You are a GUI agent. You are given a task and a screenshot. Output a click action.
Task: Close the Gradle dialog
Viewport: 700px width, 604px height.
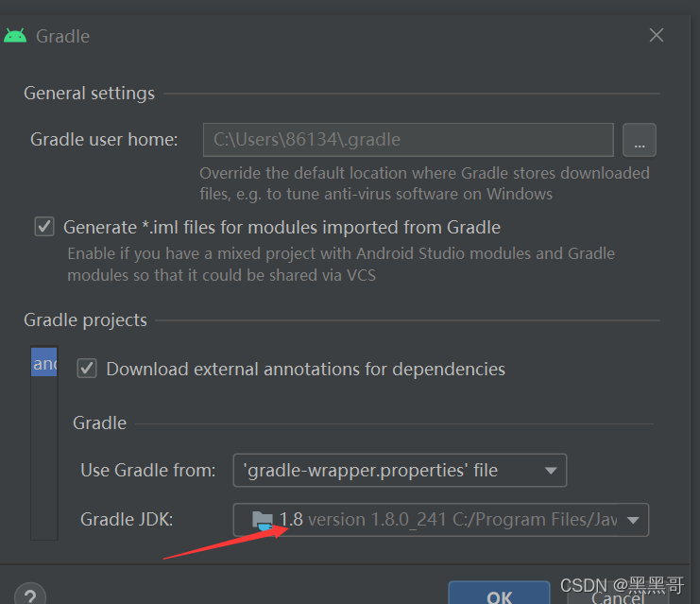pos(657,35)
